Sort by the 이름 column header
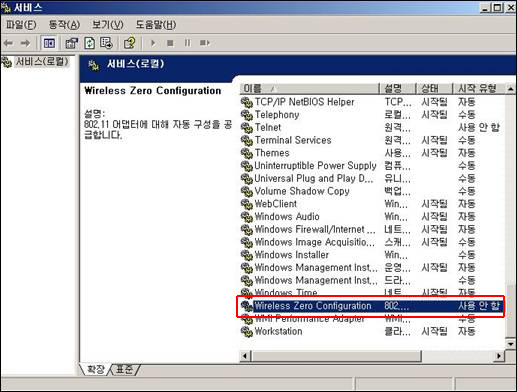 tap(310, 89)
